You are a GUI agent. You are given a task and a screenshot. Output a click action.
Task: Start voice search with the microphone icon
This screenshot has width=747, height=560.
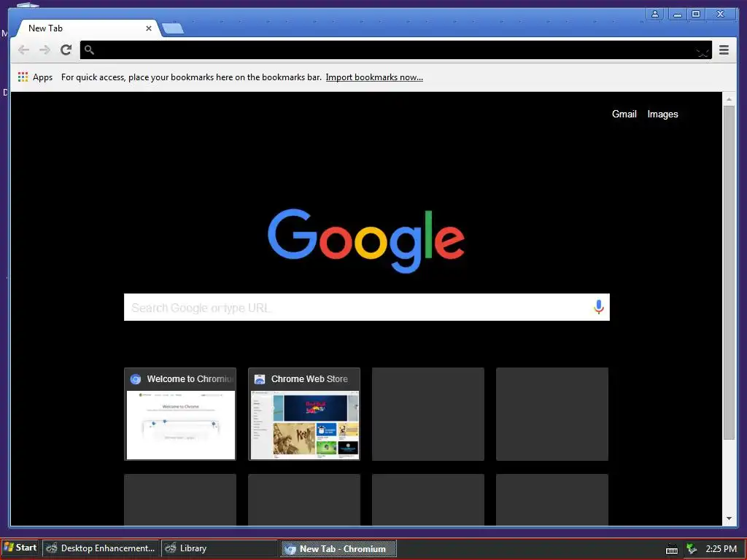pyautogui.click(x=599, y=307)
